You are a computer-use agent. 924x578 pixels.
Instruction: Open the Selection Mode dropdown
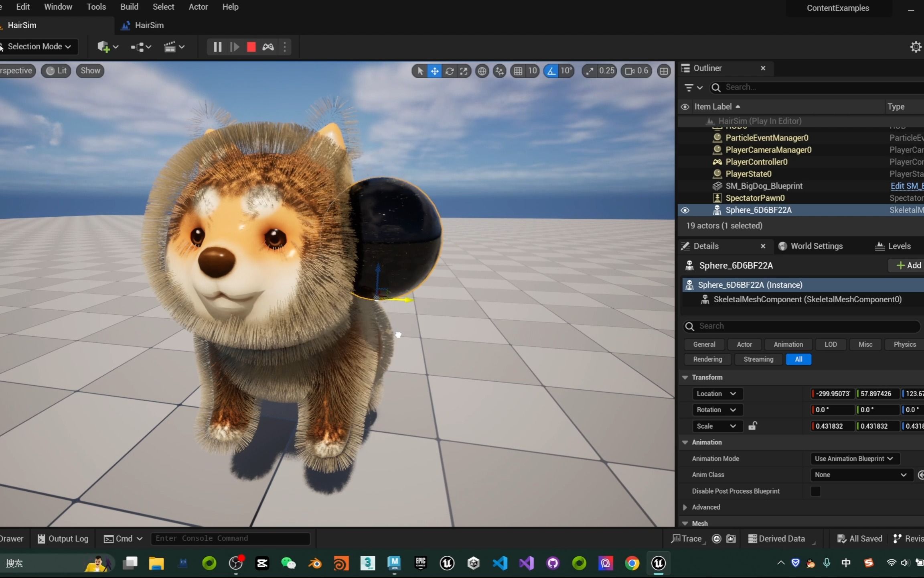point(39,47)
